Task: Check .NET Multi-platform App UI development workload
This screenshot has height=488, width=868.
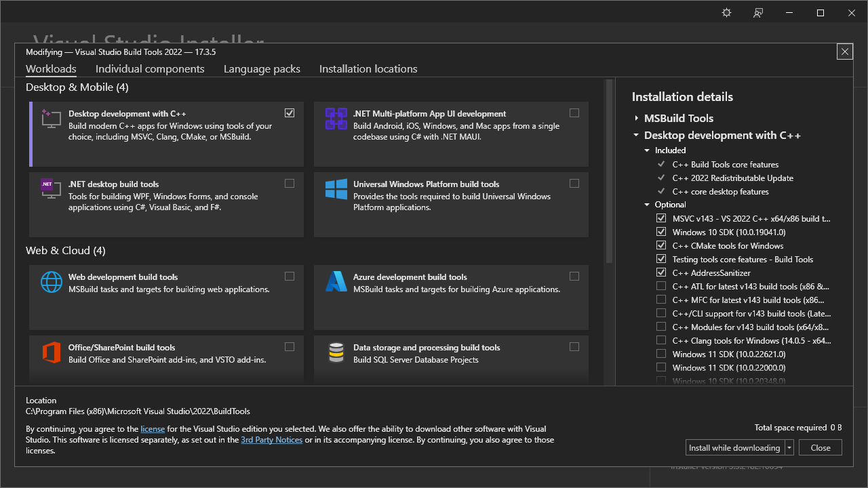Action: click(x=574, y=113)
